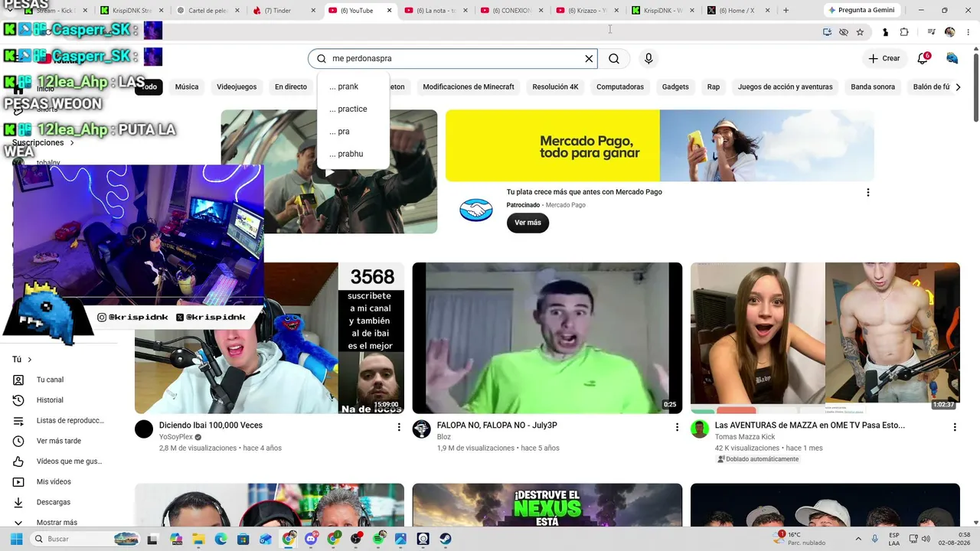Screen dimensions: 980x551
Task: Select the Banda sonora chip
Action: [873, 87]
